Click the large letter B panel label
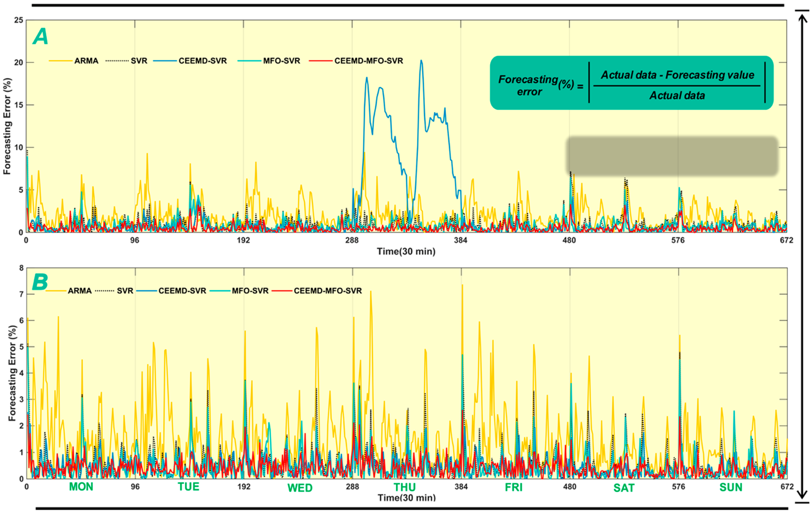 pos(40,282)
